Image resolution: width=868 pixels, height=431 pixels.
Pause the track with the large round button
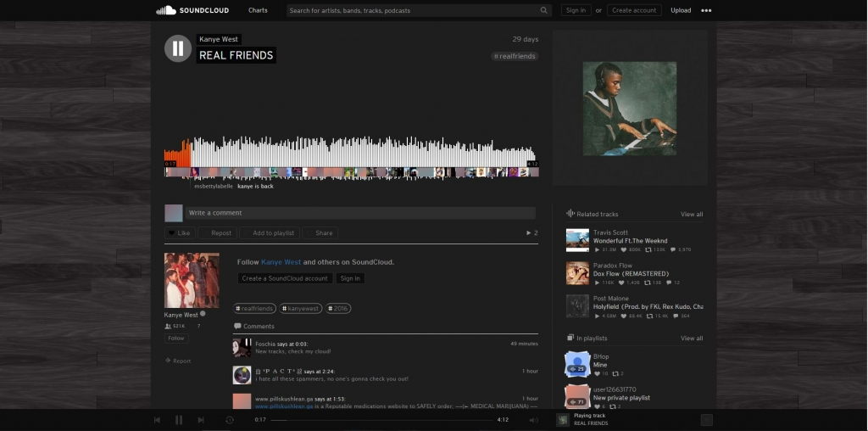(x=178, y=48)
